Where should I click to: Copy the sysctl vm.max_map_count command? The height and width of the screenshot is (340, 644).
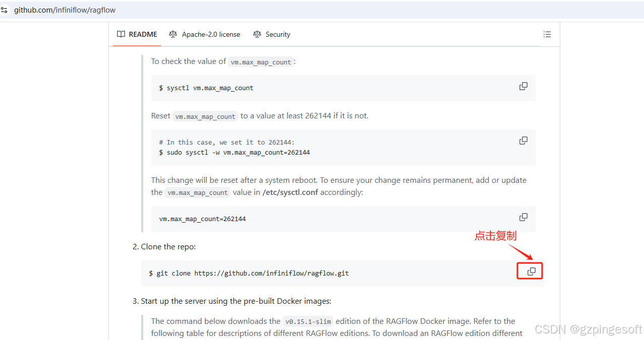click(523, 86)
